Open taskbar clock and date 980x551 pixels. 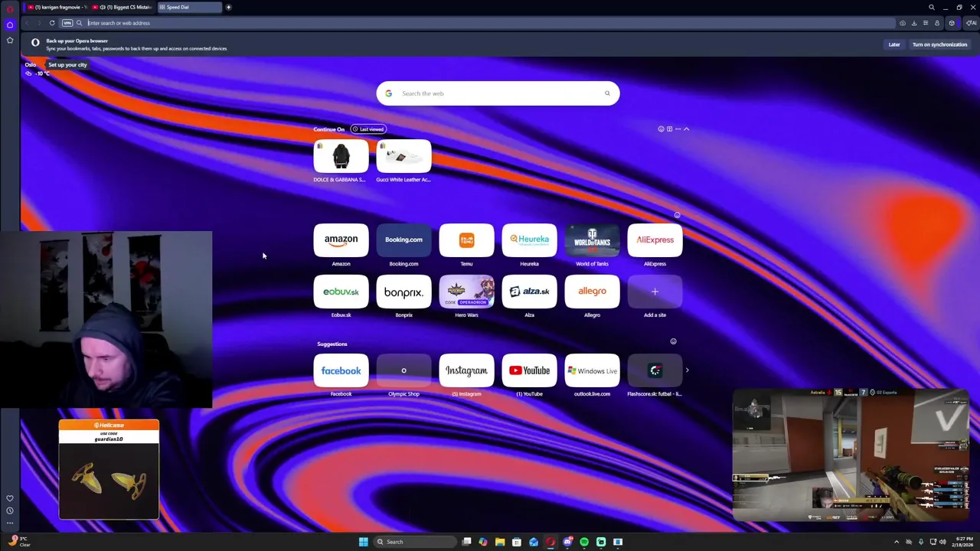click(963, 542)
